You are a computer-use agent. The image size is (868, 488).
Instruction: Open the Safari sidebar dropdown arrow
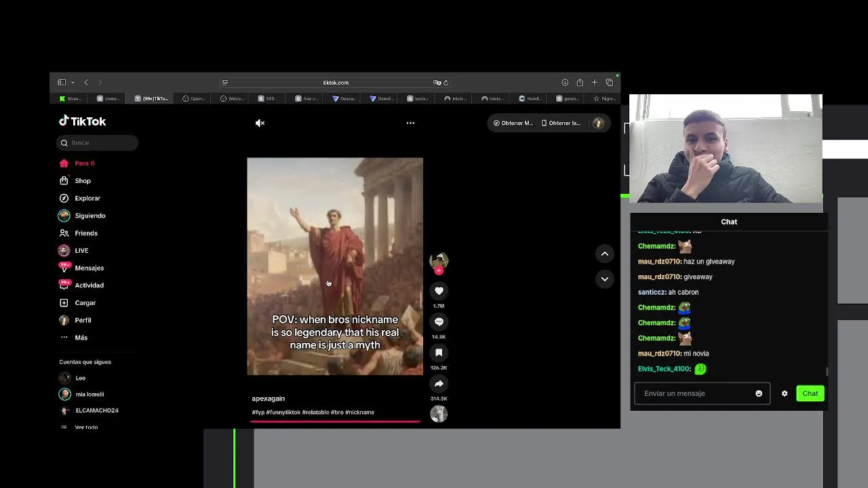pyautogui.click(x=73, y=83)
